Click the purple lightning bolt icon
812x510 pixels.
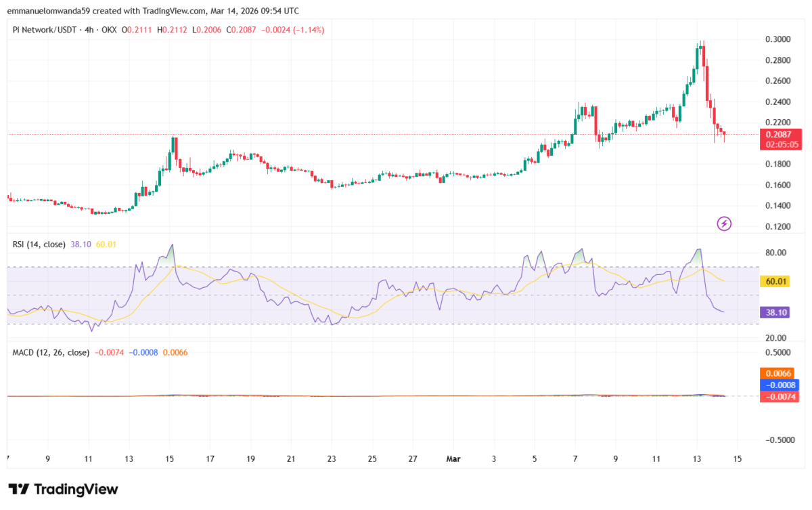pyautogui.click(x=724, y=223)
